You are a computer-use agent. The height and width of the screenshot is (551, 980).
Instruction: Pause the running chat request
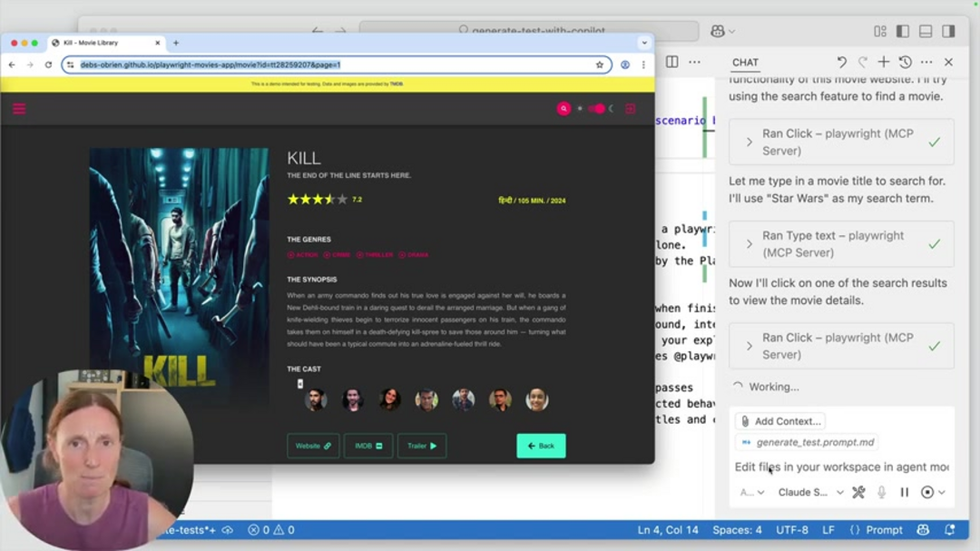pyautogui.click(x=904, y=492)
